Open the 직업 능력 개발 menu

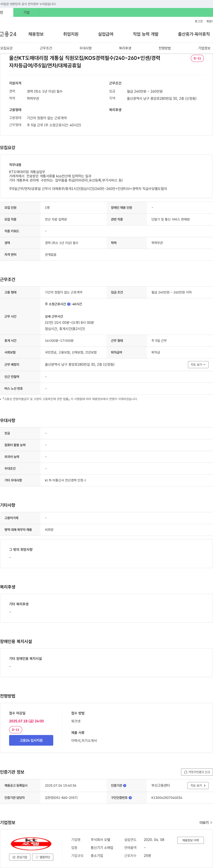coord(146,34)
